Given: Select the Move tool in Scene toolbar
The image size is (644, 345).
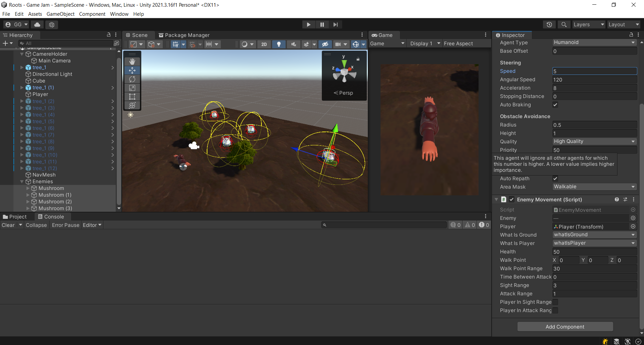Looking at the screenshot, I should coord(132,70).
